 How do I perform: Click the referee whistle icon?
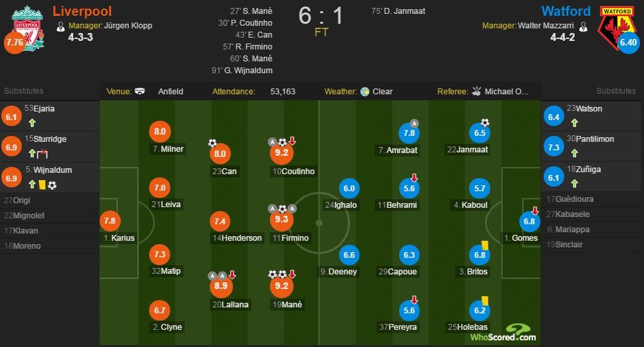click(476, 91)
